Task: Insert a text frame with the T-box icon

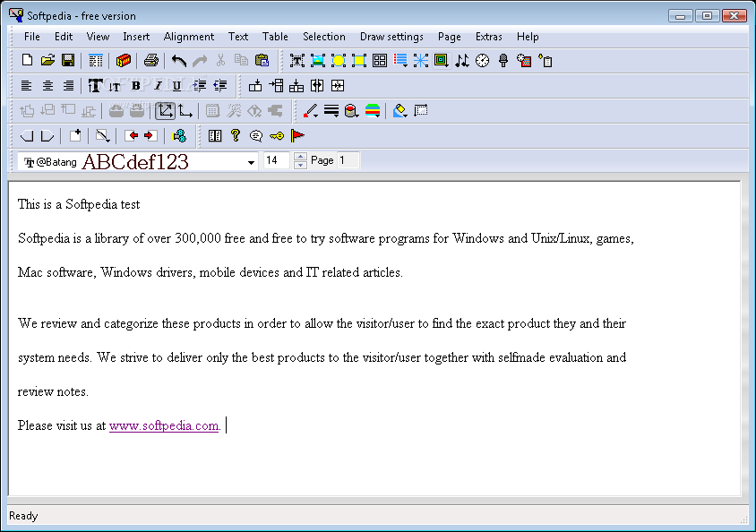Action: [297, 60]
